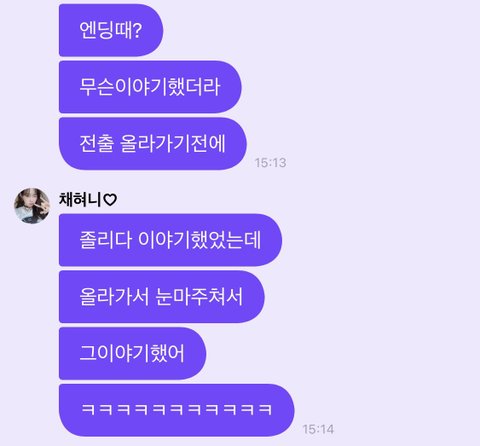Tap the '올라가서 눈마주쳐서' message
The image size is (480, 446).
(162, 297)
